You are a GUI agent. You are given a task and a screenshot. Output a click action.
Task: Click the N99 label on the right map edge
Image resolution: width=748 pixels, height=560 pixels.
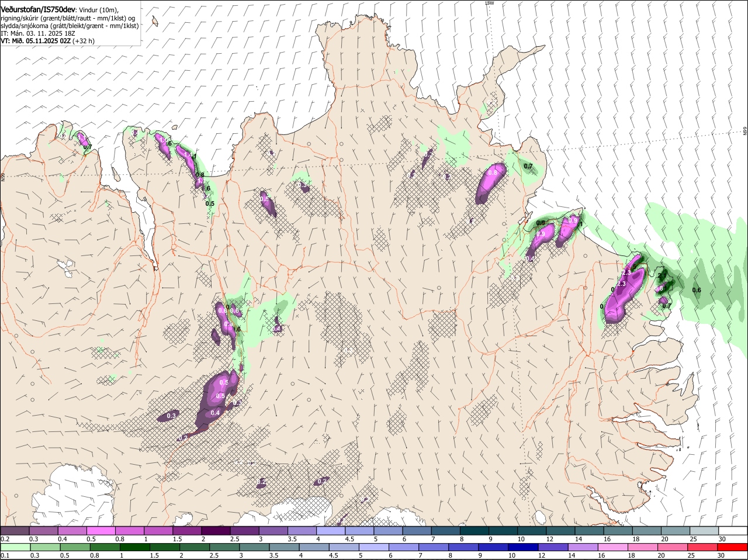tap(745, 132)
